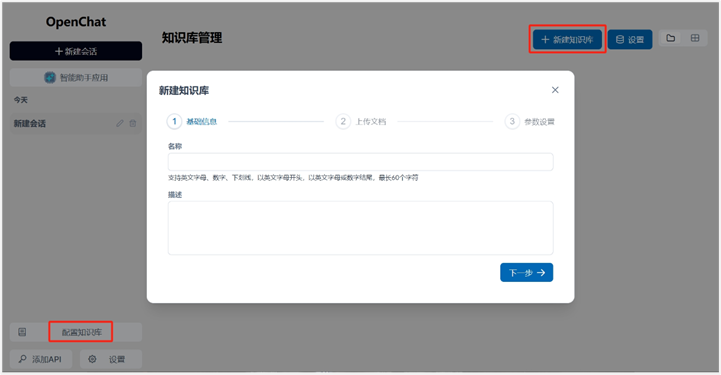Click the OpenChat title
This screenshot has width=721, height=375.
pyautogui.click(x=76, y=22)
